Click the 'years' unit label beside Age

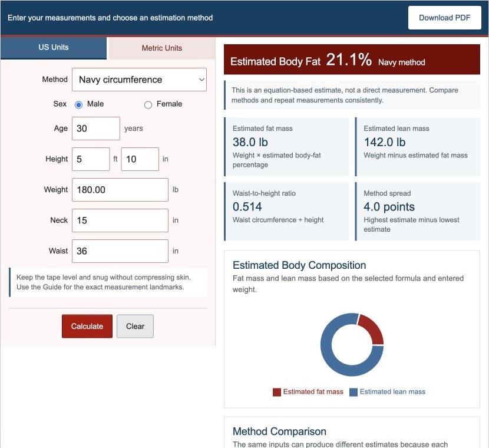tap(134, 129)
